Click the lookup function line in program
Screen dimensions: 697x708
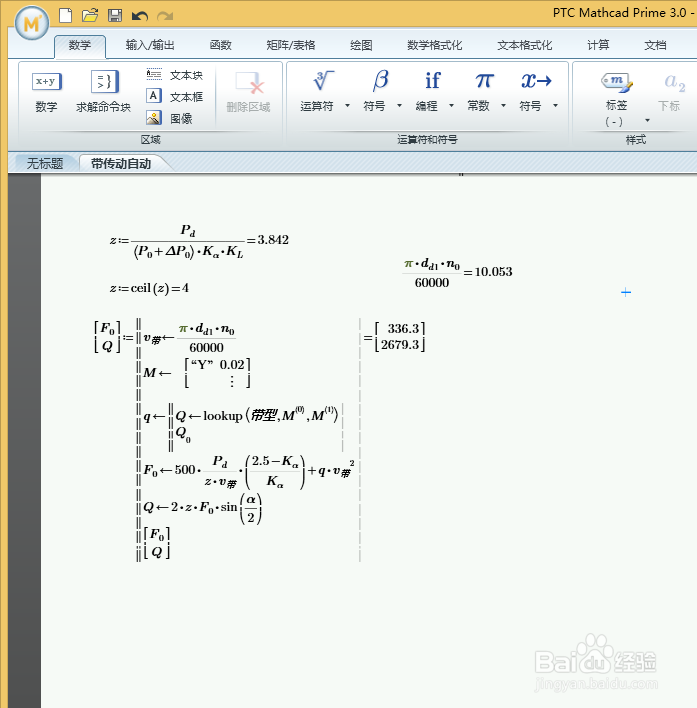(256, 415)
